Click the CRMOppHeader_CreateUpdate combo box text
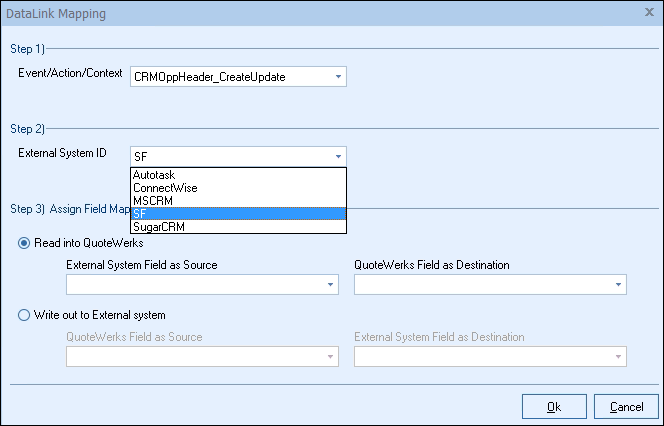664x426 pixels. (230, 77)
